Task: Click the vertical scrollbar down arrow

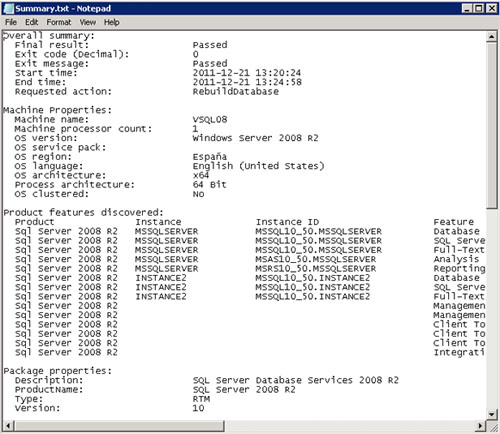Action: (x=492, y=414)
